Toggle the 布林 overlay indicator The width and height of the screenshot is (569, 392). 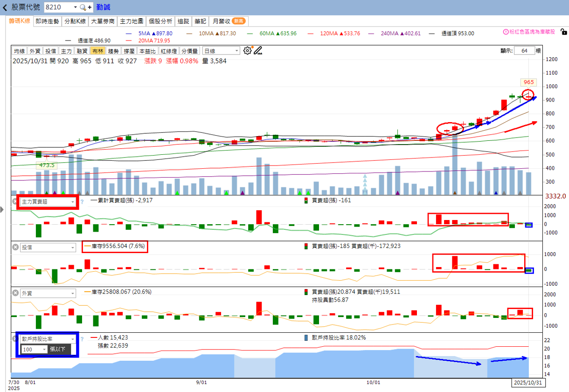[98, 51]
